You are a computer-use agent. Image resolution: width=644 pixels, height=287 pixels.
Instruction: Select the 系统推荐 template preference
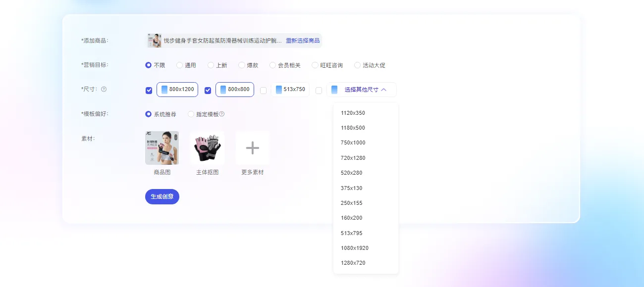[x=148, y=114]
